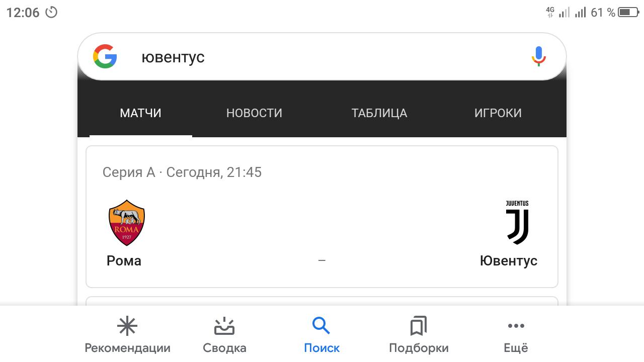
Task: Tap the Ювентус team name
Action: click(508, 261)
